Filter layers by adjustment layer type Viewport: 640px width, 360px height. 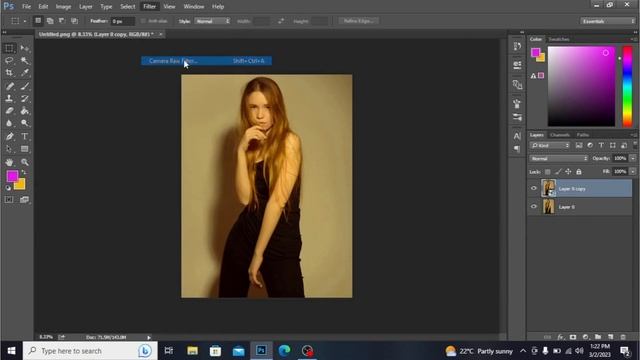point(590,145)
